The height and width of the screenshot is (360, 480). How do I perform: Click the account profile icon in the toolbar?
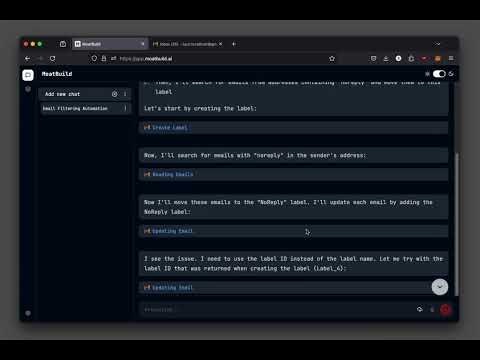399,58
